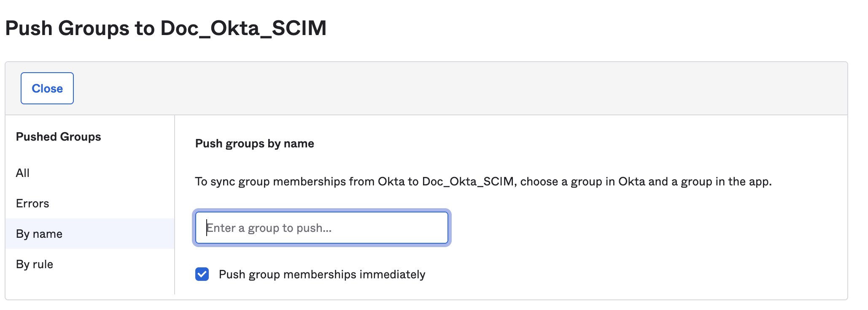
Task: Click the Push groups by name heading
Action: tap(254, 144)
